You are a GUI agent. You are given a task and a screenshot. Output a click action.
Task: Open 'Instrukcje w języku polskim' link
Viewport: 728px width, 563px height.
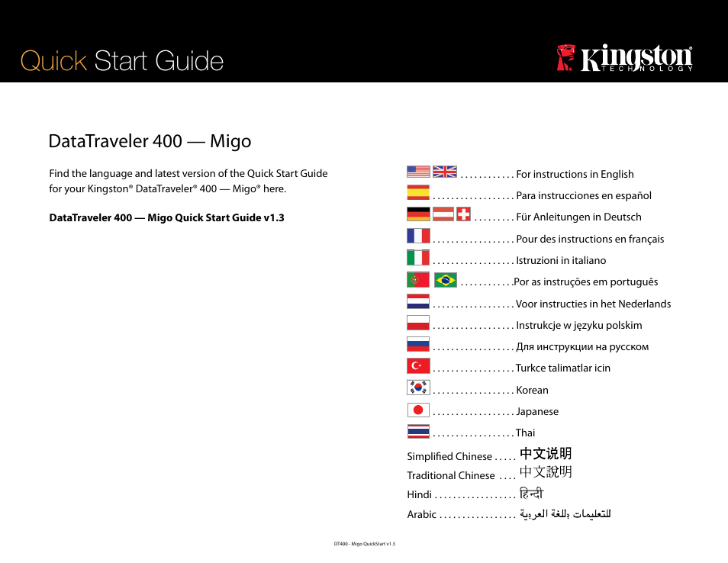tap(579, 325)
